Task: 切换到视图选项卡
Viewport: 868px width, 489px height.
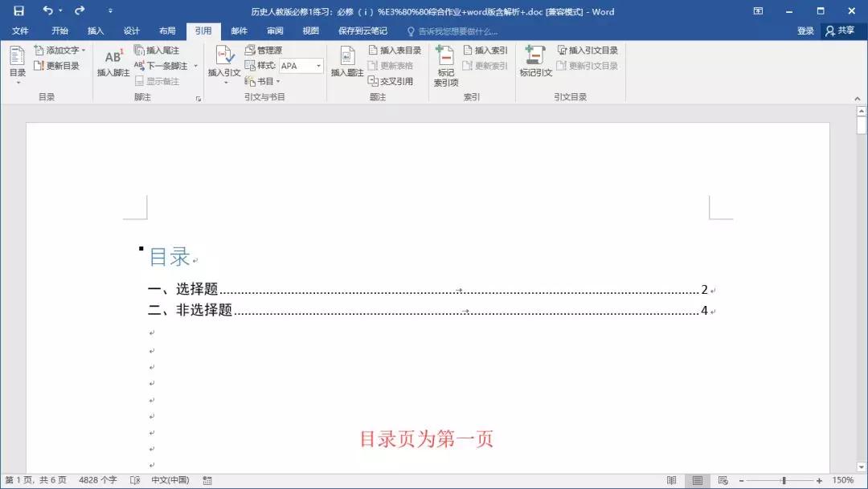Action: click(312, 31)
